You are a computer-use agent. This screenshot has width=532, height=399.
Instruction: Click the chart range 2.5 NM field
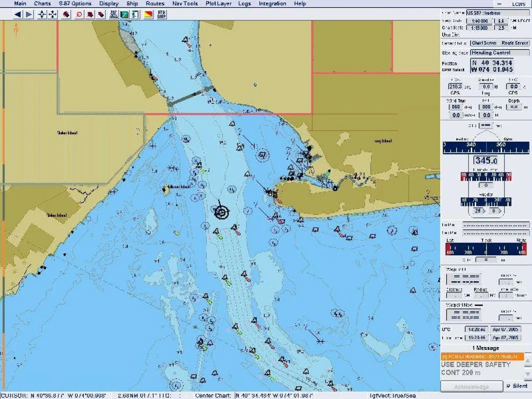501,28
